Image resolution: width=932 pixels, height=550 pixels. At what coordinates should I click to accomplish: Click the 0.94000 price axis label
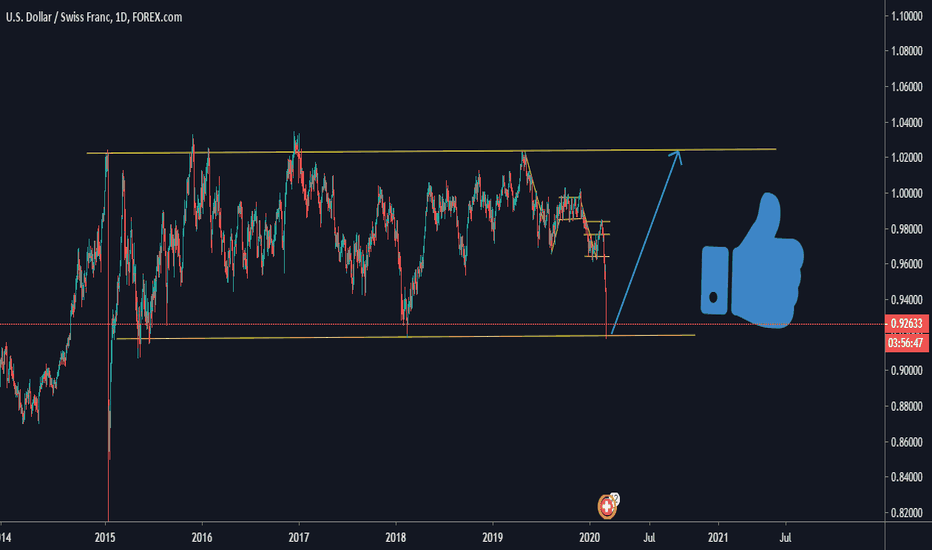click(x=906, y=299)
